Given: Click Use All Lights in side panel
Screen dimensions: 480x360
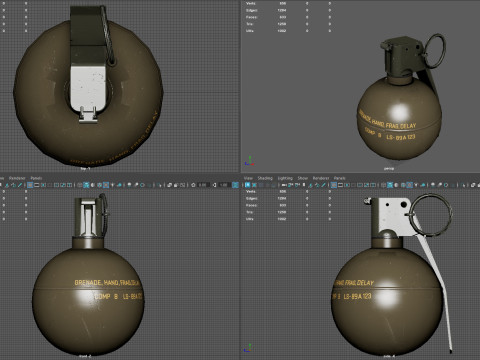Looking at the screenshot, I should (416, 185).
